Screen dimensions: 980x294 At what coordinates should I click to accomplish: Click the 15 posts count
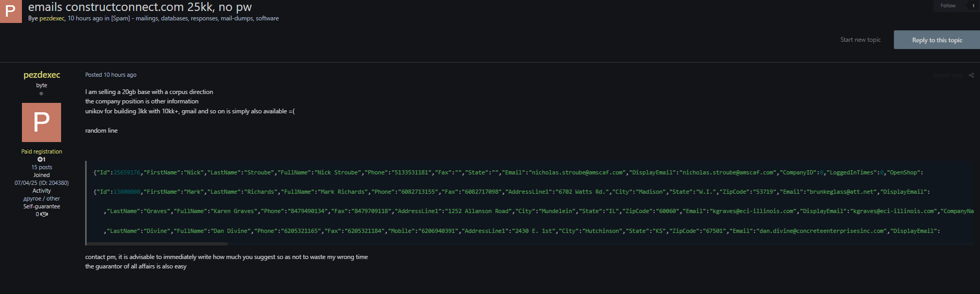pos(42,167)
